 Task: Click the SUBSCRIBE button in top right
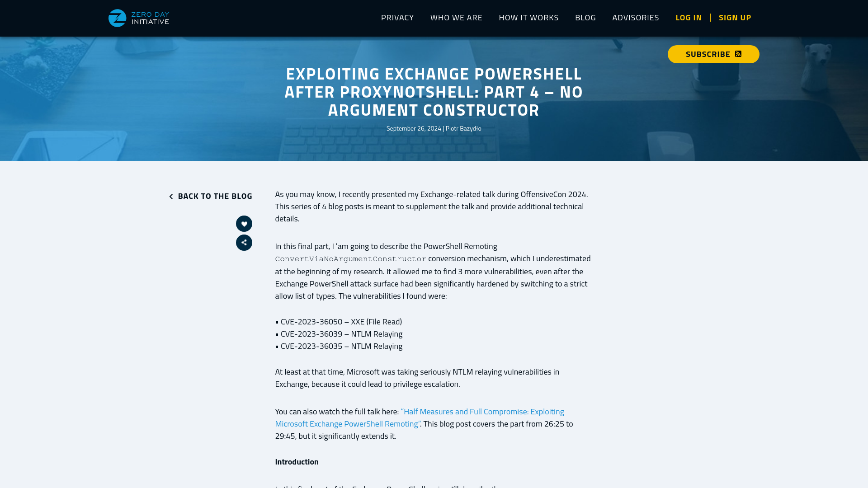[x=713, y=54]
